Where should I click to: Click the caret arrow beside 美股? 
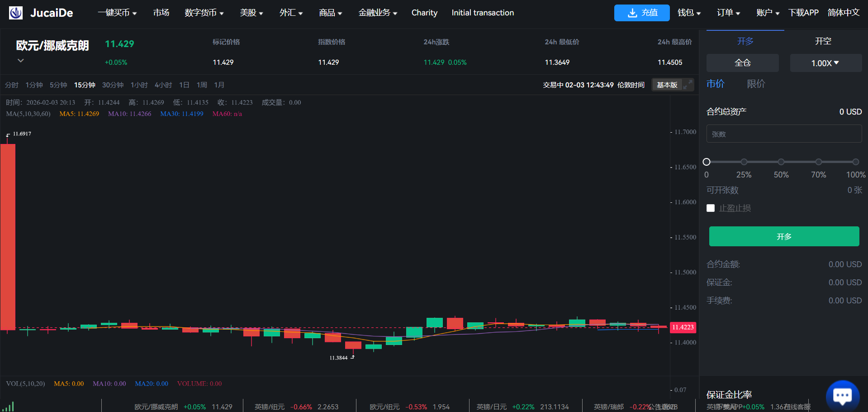(x=261, y=14)
